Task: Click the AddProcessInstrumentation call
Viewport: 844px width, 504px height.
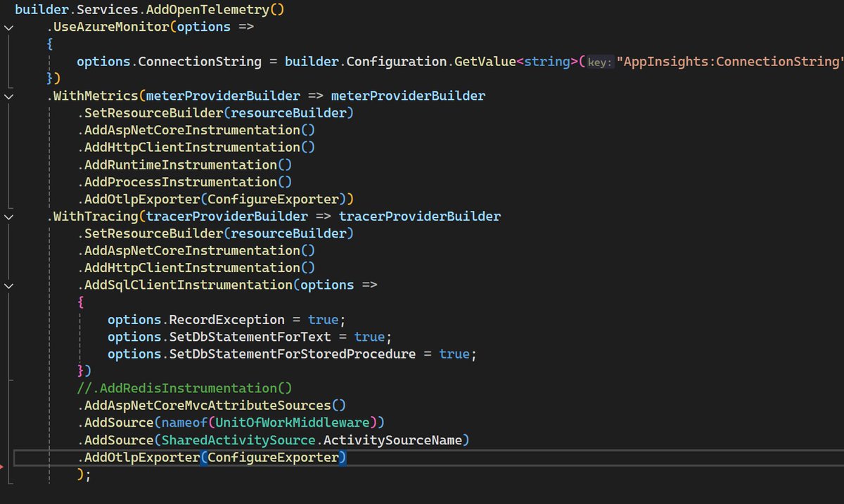Action: coord(181,181)
